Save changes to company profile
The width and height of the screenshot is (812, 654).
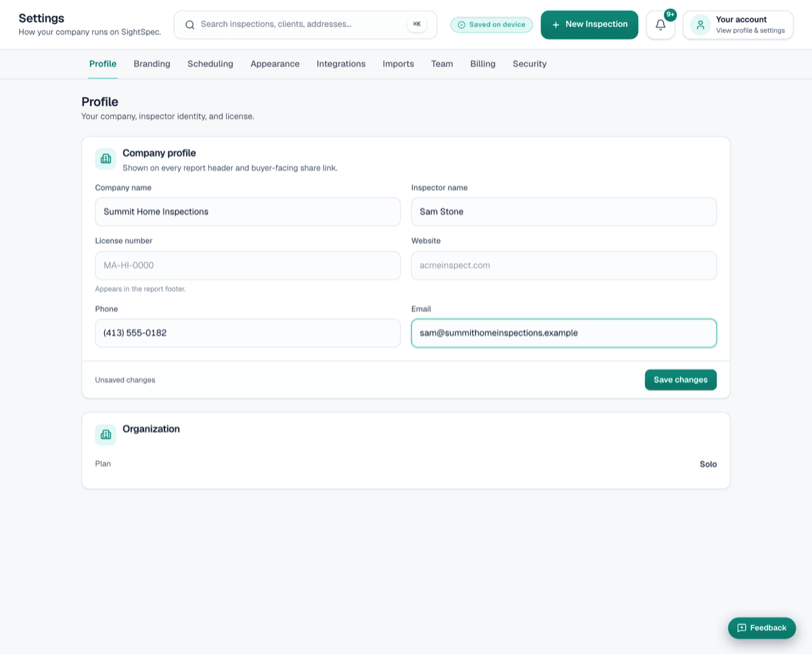pos(681,380)
